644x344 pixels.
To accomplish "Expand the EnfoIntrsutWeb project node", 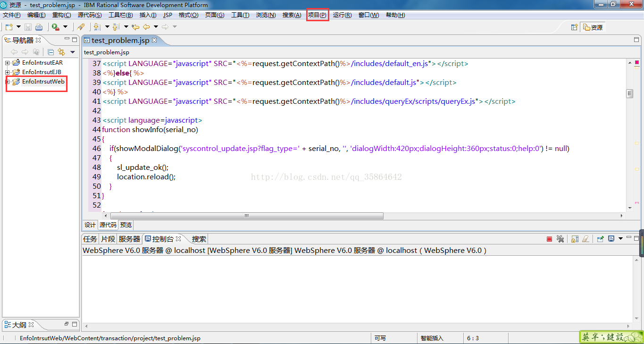I will coord(8,82).
